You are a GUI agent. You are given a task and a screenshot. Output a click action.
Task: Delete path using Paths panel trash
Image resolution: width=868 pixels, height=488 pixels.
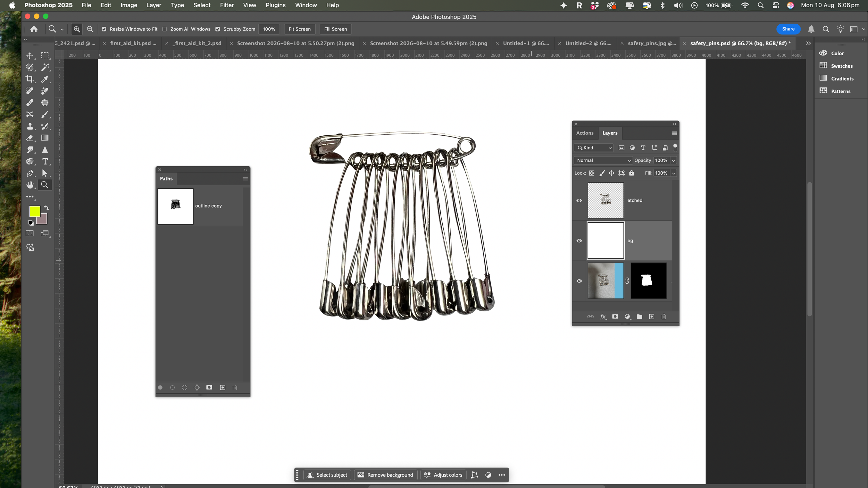point(235,388)
